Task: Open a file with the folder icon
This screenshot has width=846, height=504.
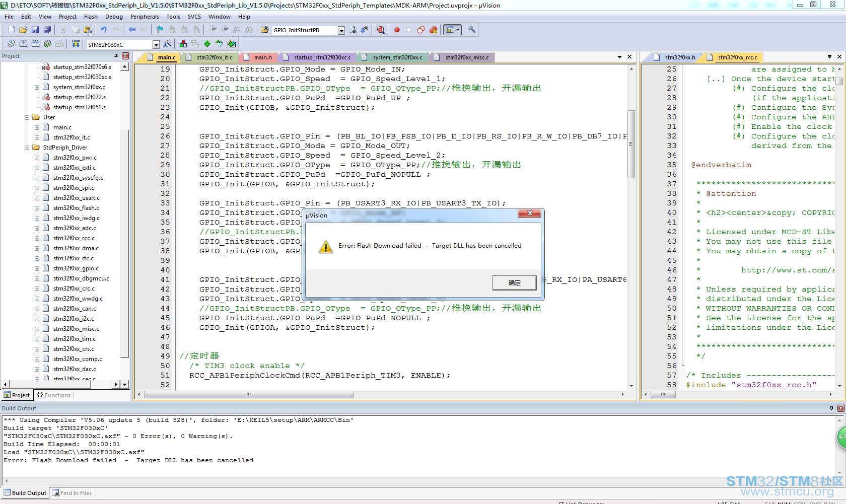Action: pos(23,30)
